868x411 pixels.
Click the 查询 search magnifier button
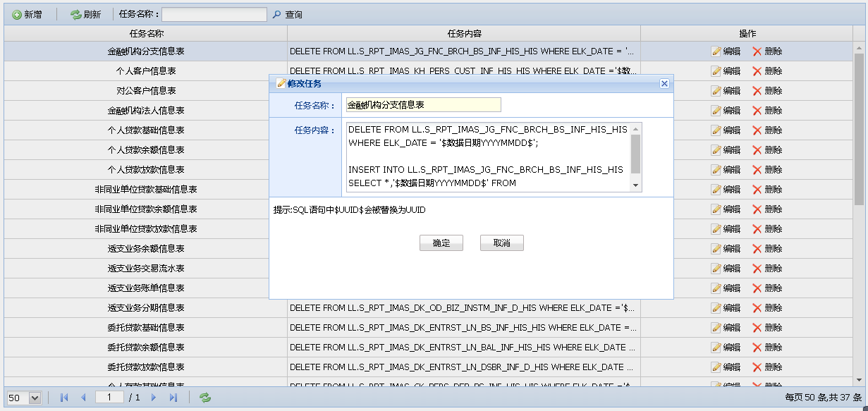(288, 14)
